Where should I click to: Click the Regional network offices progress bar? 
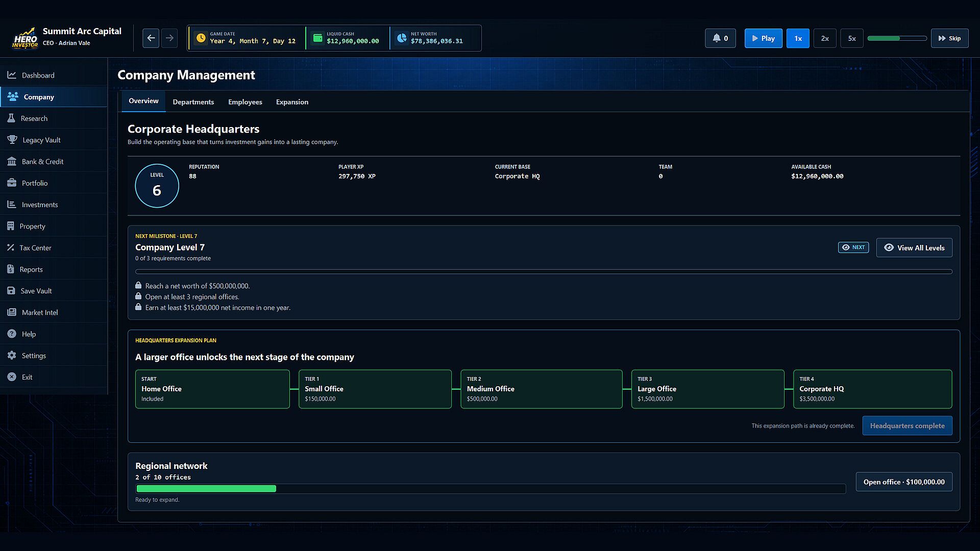pos(490,489)
